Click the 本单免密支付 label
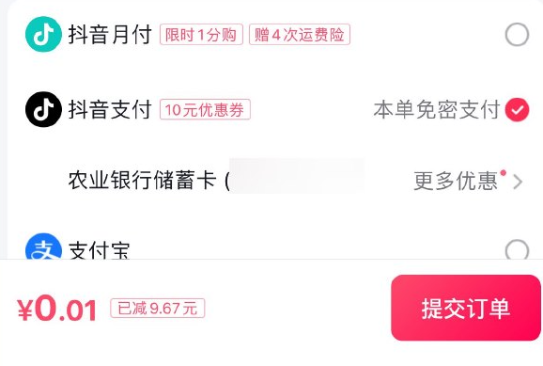543x366 pixels. pyautogui.click(x=437, y=110)
